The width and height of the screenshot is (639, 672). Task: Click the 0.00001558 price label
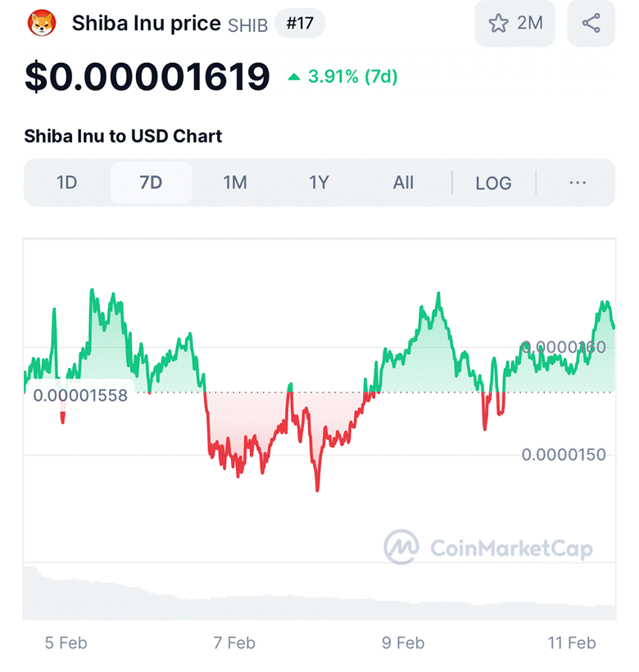(80, 395)
